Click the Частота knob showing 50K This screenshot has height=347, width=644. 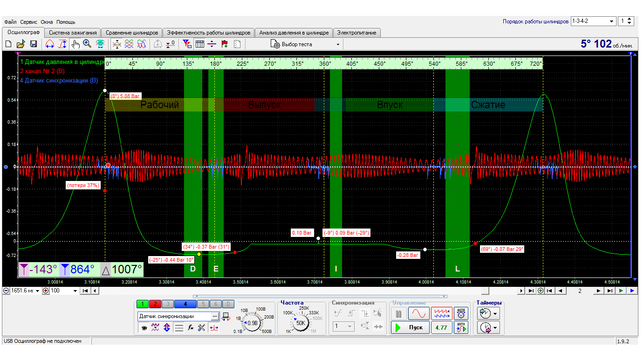click(x=301, y=323)
